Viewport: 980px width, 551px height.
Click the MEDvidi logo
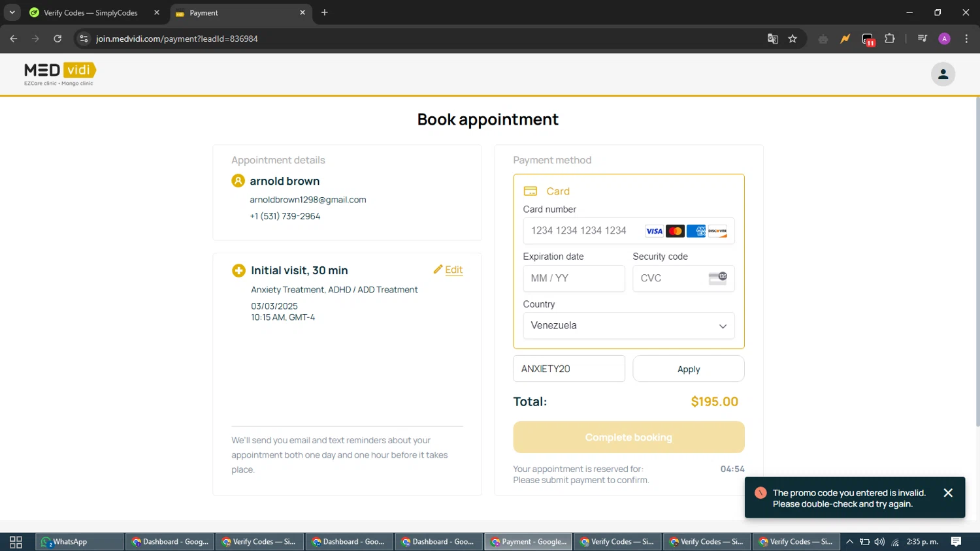click(x=60, y=74)
